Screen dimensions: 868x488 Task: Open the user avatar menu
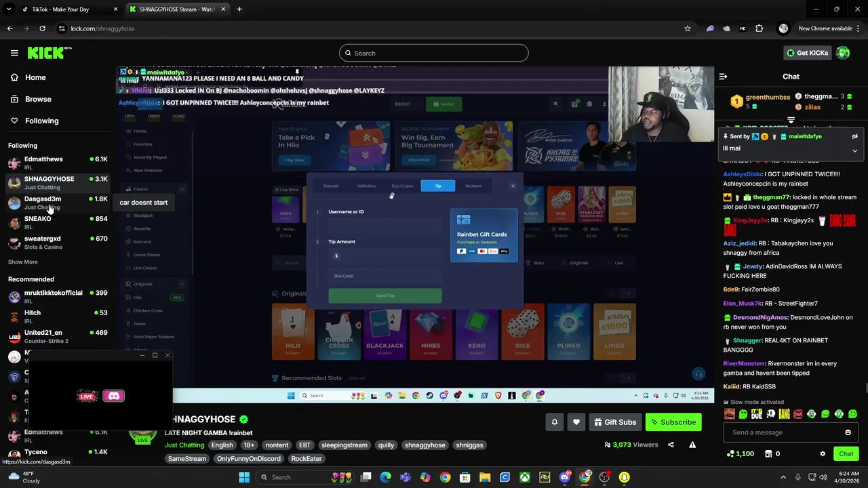(x=843, y=53)
